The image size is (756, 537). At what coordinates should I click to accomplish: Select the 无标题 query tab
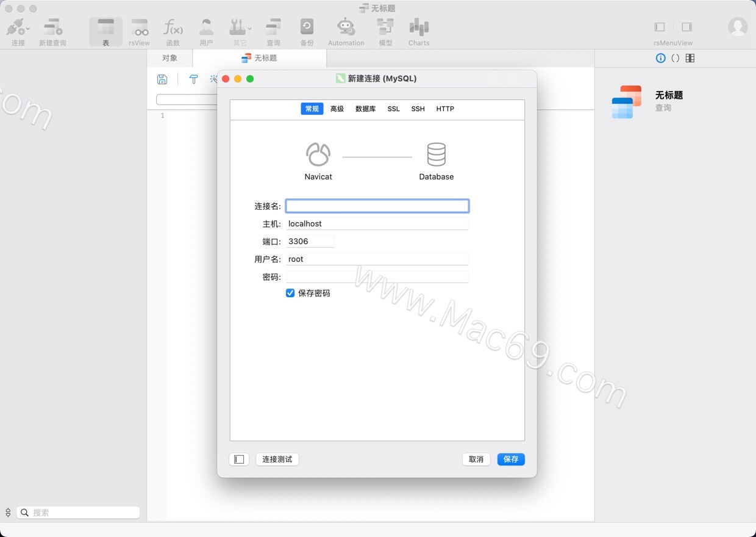click(x=259, y=58)
